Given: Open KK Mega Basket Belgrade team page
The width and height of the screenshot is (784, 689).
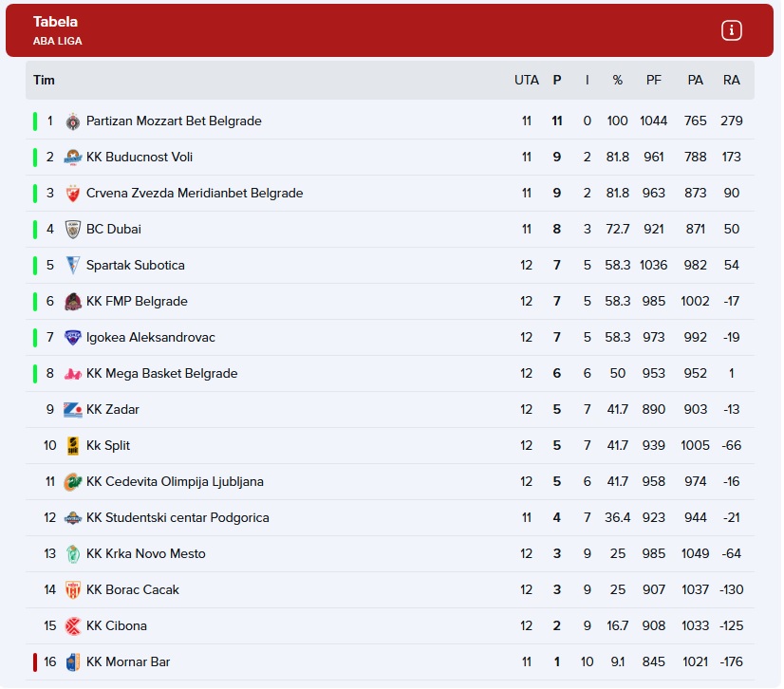Looking at the screenshot, I should coord(161,374).
